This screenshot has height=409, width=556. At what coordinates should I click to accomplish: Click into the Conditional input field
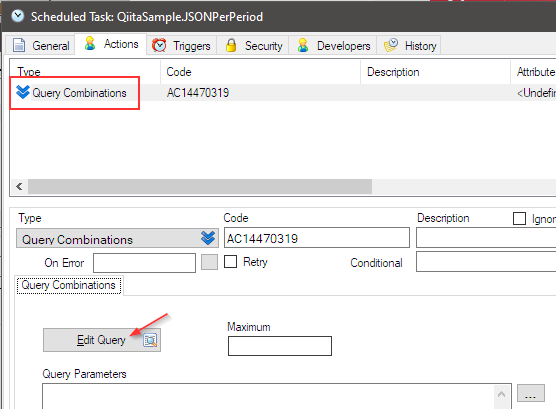pos(486,261)
